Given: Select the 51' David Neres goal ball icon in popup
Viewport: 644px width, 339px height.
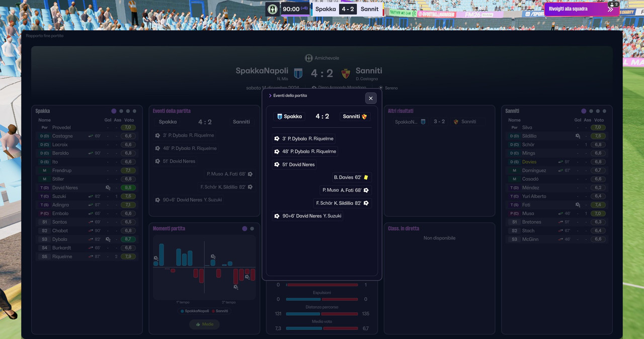Looking at the screenshot, I should (277, 165).
